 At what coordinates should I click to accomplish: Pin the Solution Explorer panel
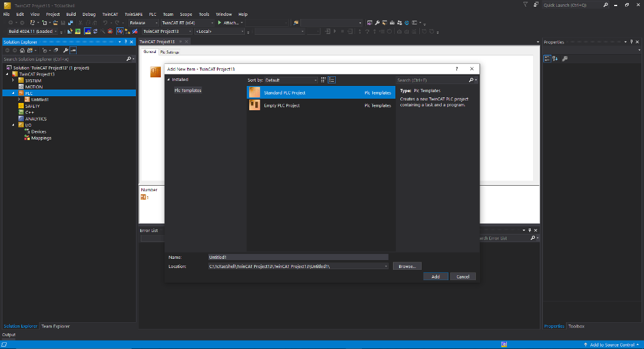pos(126,42)
